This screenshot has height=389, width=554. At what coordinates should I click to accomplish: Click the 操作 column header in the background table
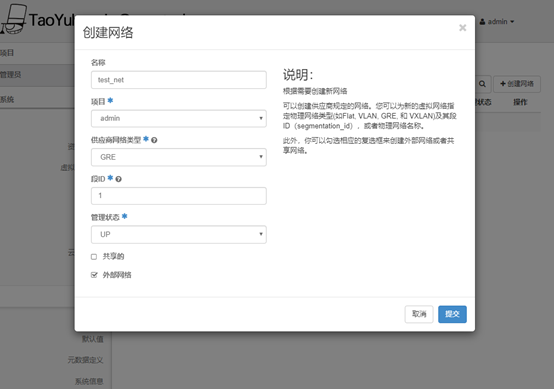click(520, 102)
